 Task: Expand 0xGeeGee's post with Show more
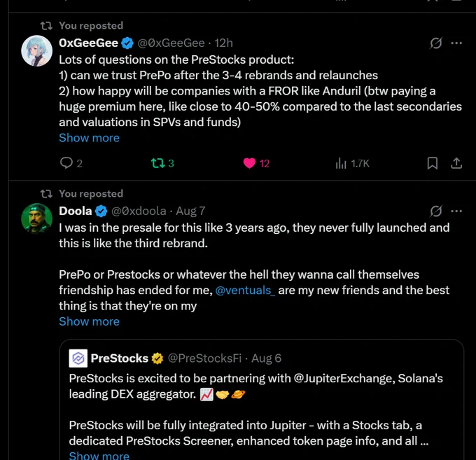coord(89,138)
